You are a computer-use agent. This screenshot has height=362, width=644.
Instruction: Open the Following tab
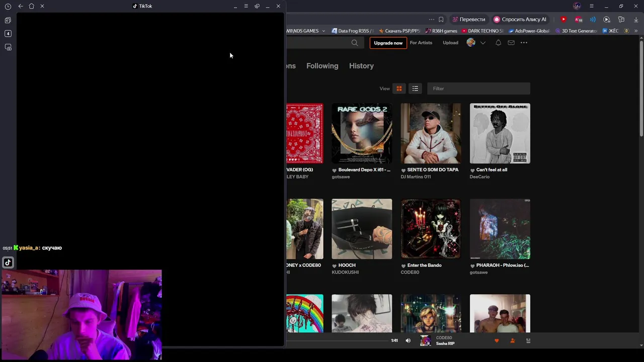pos(322,66)
